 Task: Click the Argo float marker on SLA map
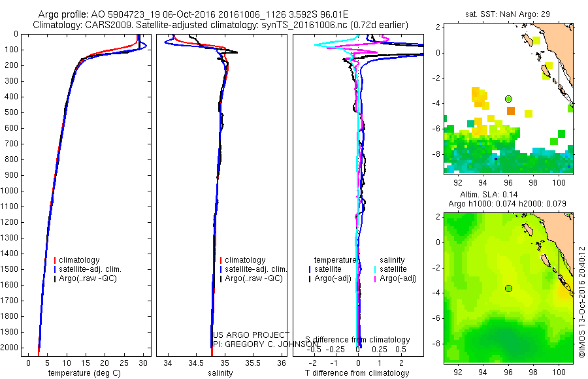(508, 289)
